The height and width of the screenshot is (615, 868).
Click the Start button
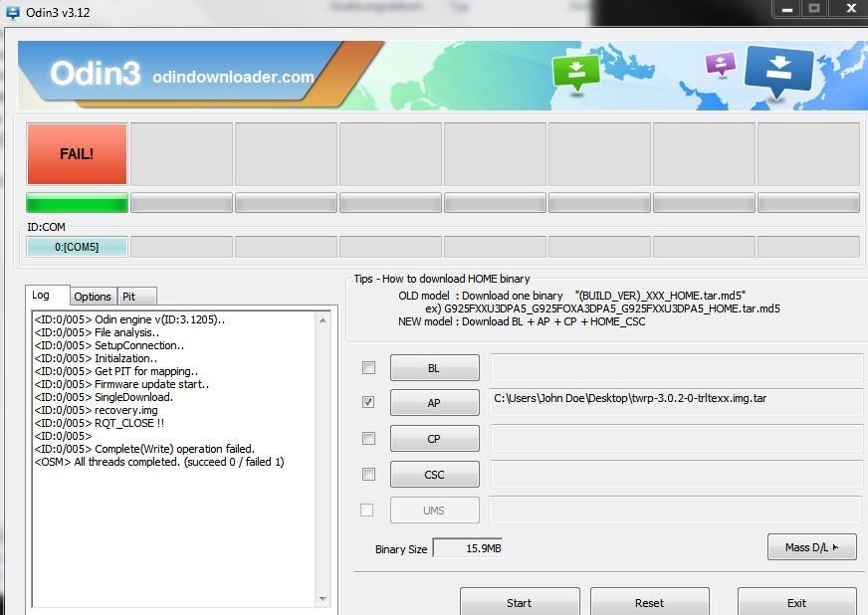pyautogui.click(x=520, y=602)
